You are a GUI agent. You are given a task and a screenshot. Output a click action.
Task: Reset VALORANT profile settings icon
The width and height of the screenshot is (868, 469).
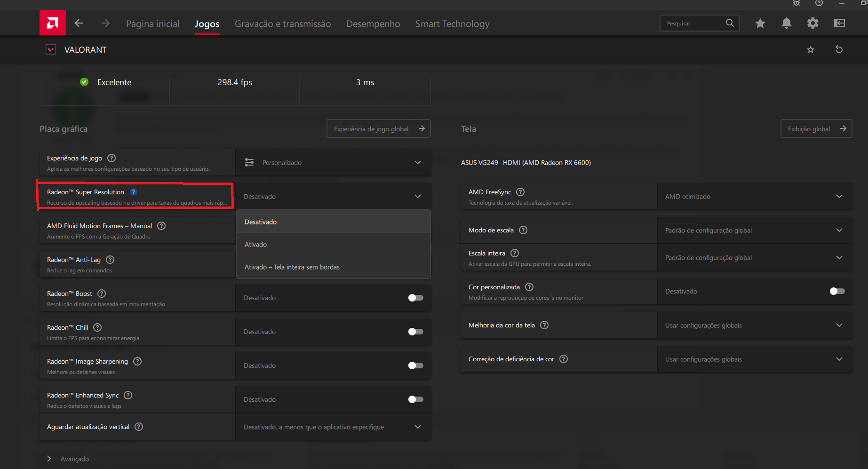(x=839, y=49)
